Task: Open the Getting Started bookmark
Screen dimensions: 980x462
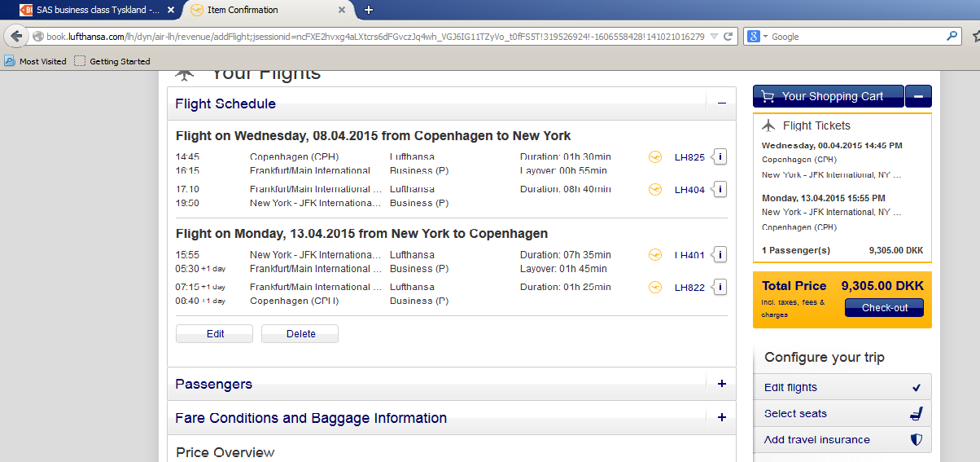Action: point(112,61)
